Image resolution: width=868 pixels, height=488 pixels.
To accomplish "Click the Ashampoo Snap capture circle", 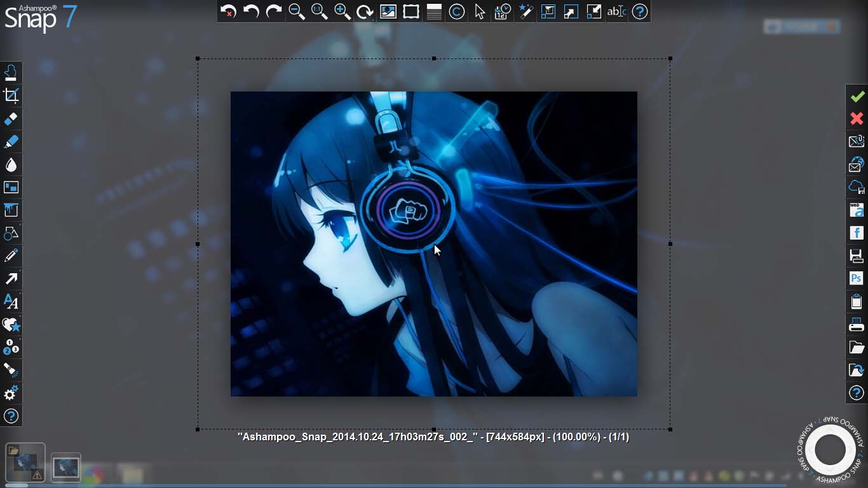I will point(830,449).
